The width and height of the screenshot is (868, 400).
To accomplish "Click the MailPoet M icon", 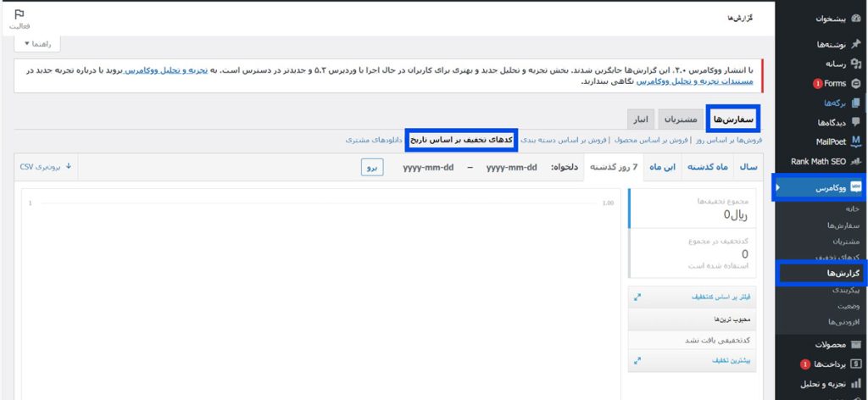I will coord(856,142).
